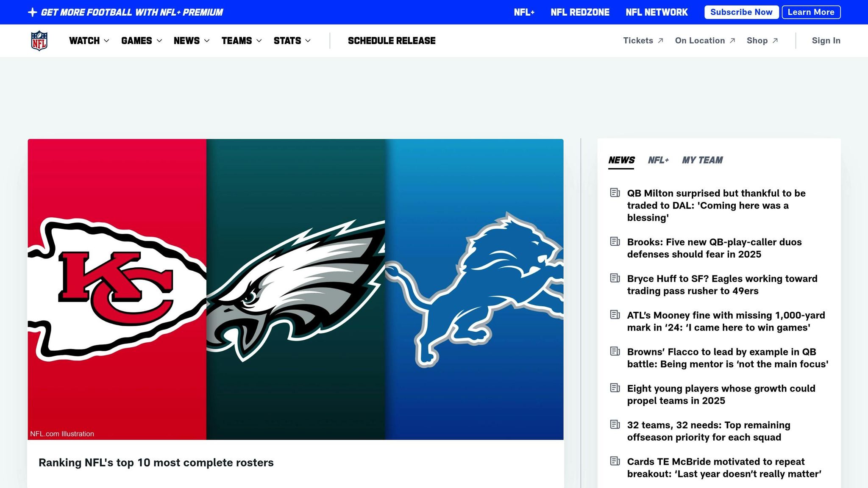This screenshot has height=488, width=868.
Task: Click the Learn More button
Action: coord(811,12)
